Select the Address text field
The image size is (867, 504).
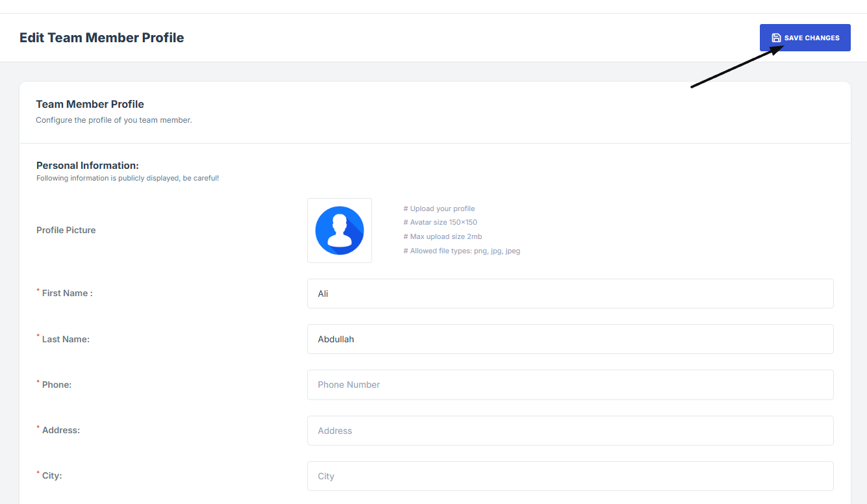click(570, 431)
